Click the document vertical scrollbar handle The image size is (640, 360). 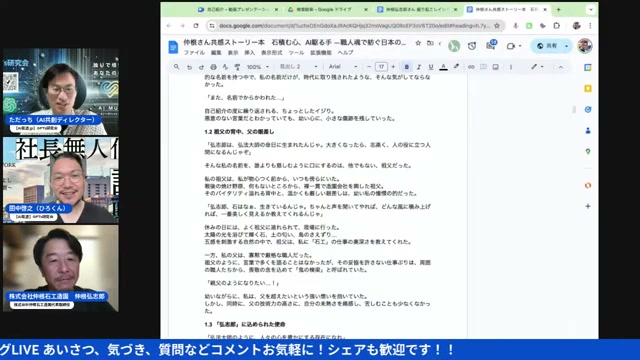click(574, 109)
